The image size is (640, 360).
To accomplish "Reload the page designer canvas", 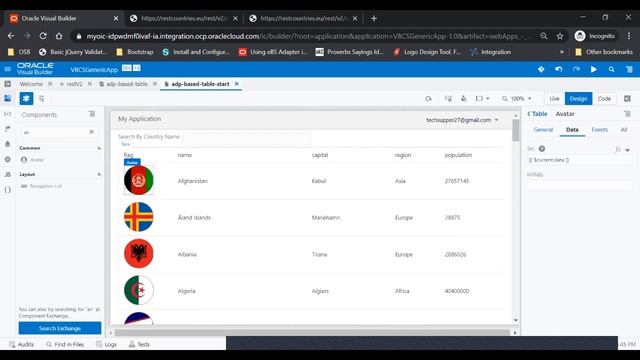I will click(428, 98).
